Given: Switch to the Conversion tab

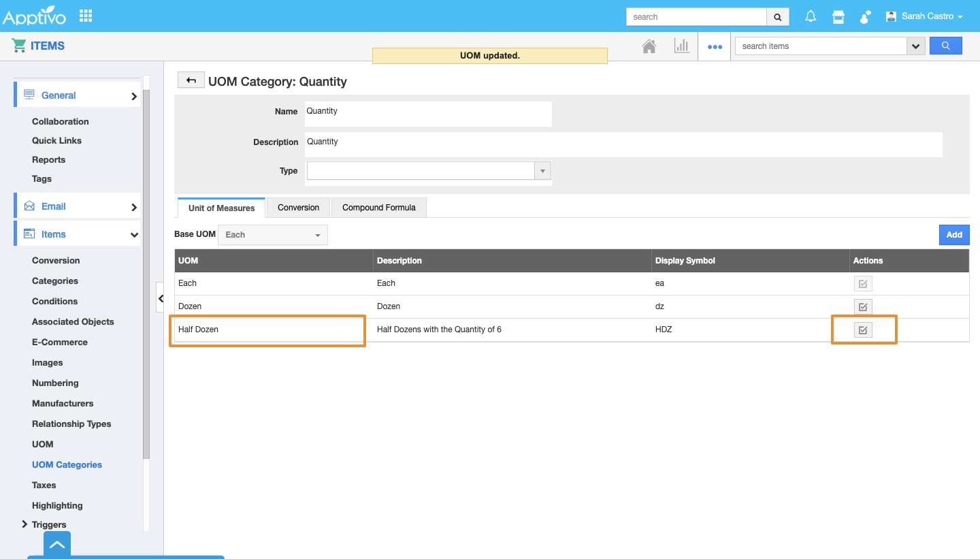Looking at the screenshot, I should (298, 208).
